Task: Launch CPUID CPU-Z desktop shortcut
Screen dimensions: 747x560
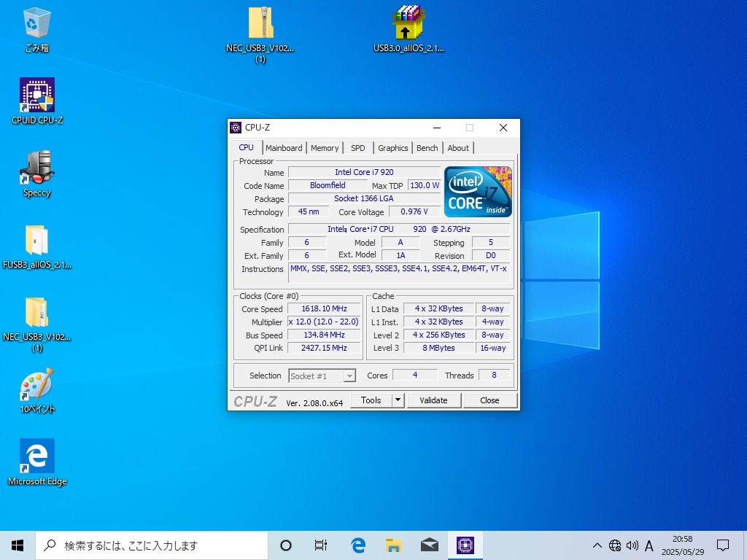Action: point(37,101)
